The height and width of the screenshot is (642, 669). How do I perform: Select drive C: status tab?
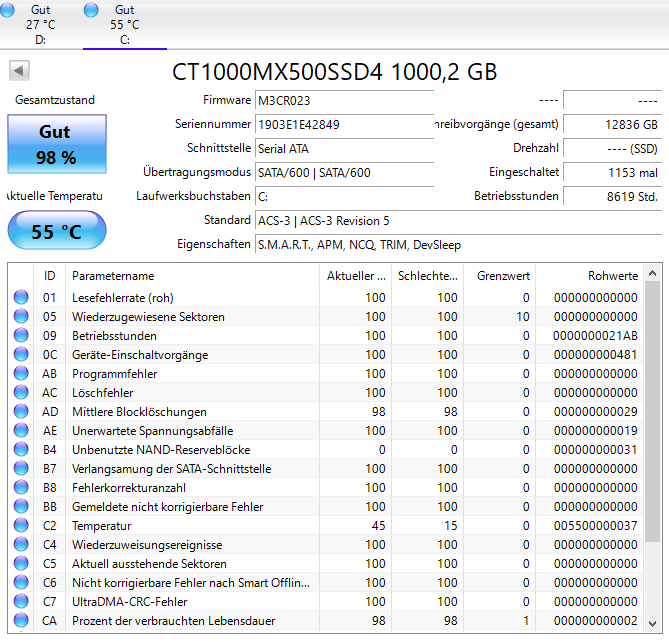coord(125,24)
